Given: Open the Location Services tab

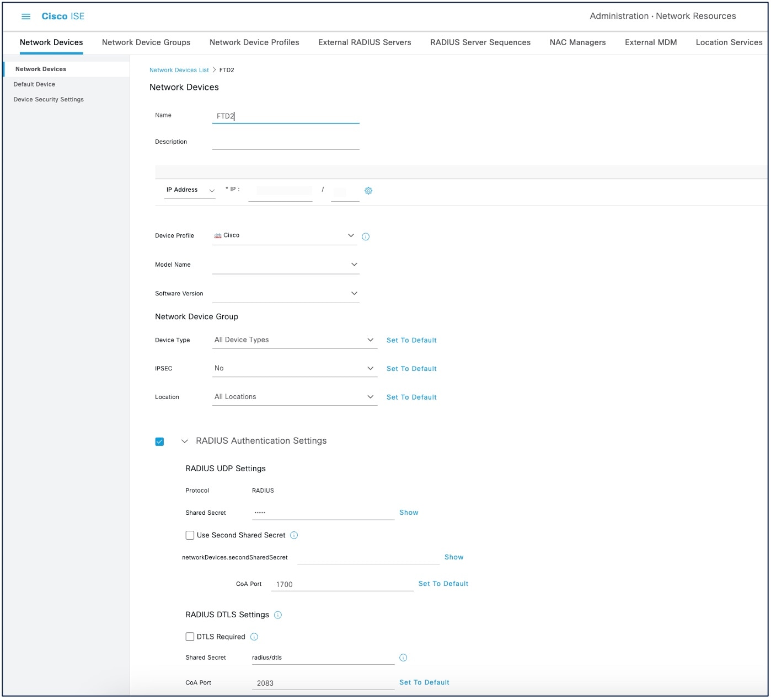Looking at the screenshot, I should [x=729, y=42].
